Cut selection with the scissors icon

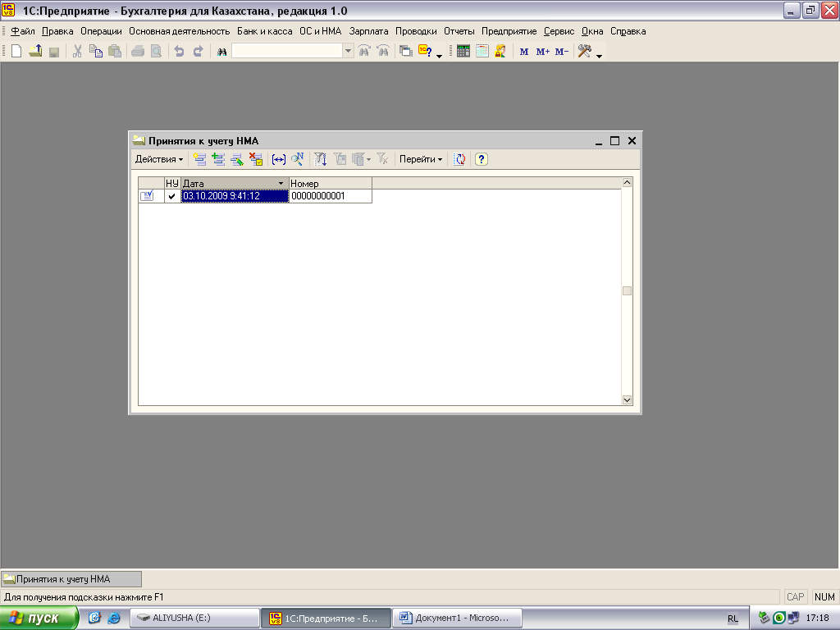coord(77,52)
